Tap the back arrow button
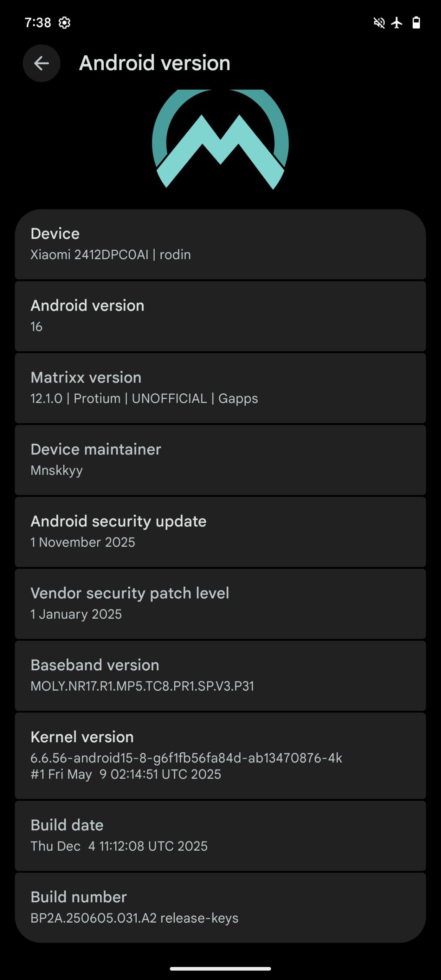The image size is (441, 980). (x=41, y=63)
